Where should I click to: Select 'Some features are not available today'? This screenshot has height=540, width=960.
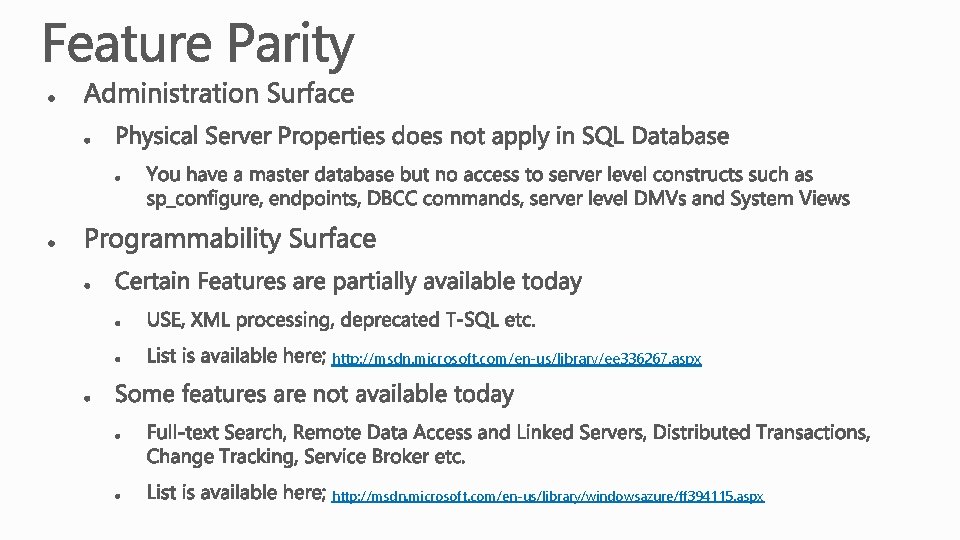pyautogui.click(x=314, y=394)
